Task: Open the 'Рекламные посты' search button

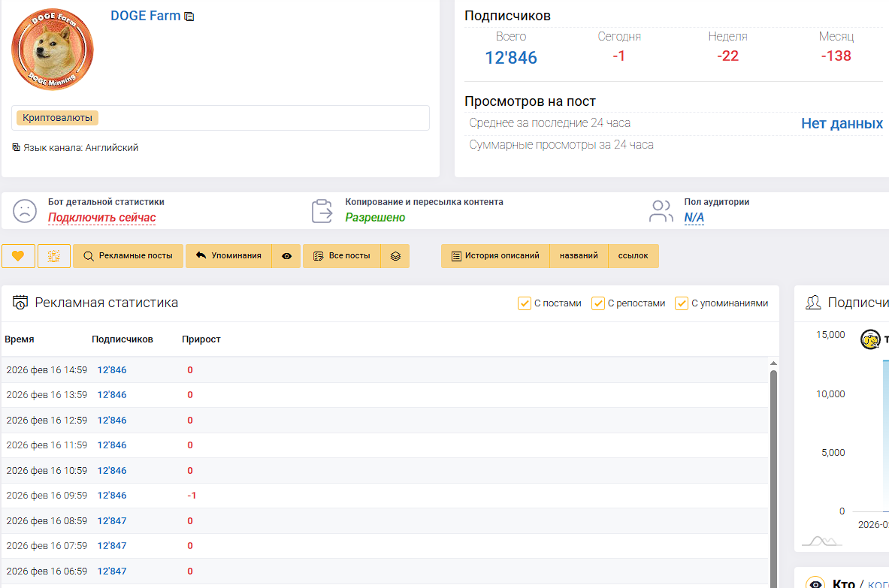Action: 128,256
